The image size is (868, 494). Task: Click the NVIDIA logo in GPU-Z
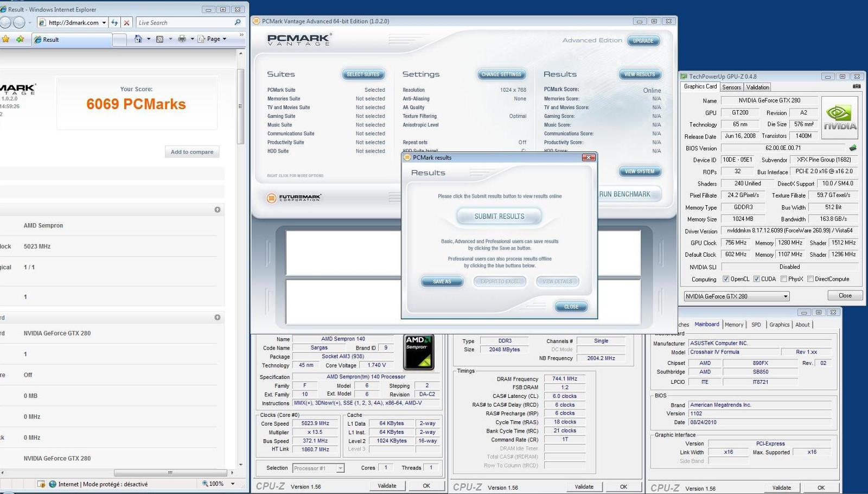[x=840, y=117]
